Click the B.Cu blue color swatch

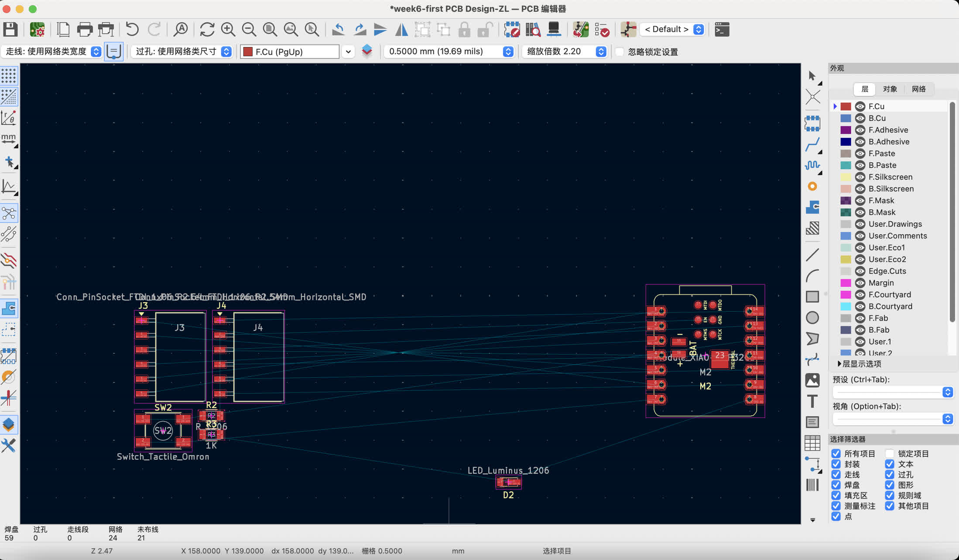pyautogui.click(x=846, y=118)
